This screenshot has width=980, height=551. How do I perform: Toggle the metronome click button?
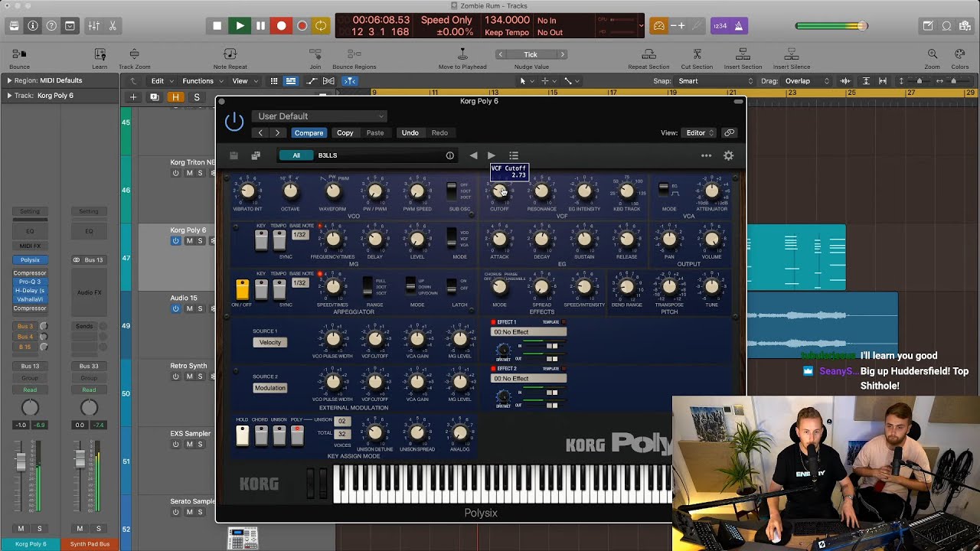(738, 26)
